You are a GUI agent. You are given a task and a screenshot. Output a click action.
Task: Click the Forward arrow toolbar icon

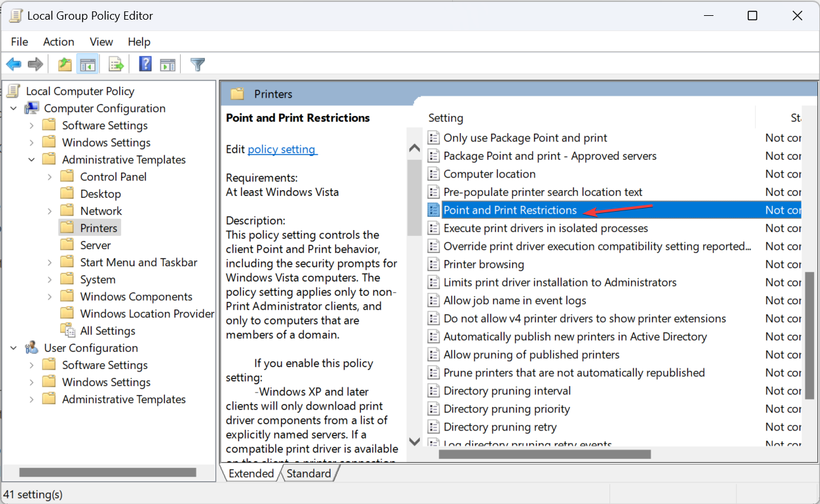36,64
